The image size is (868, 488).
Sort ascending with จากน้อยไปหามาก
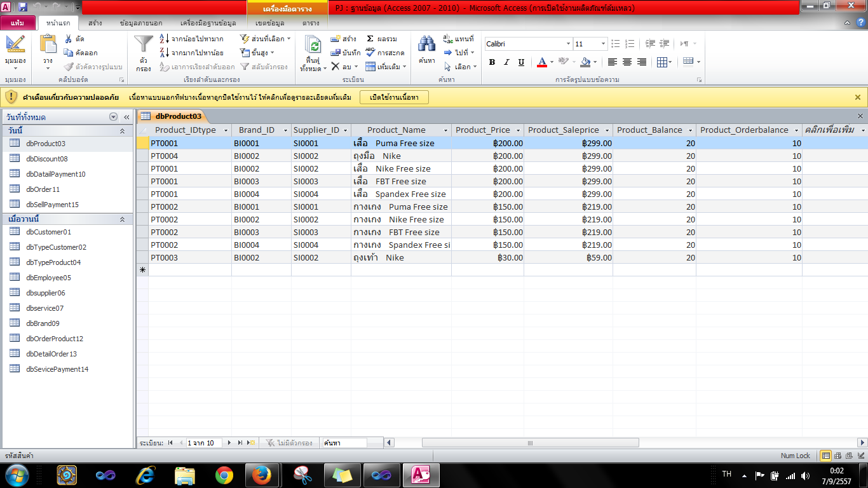(191, 39)
